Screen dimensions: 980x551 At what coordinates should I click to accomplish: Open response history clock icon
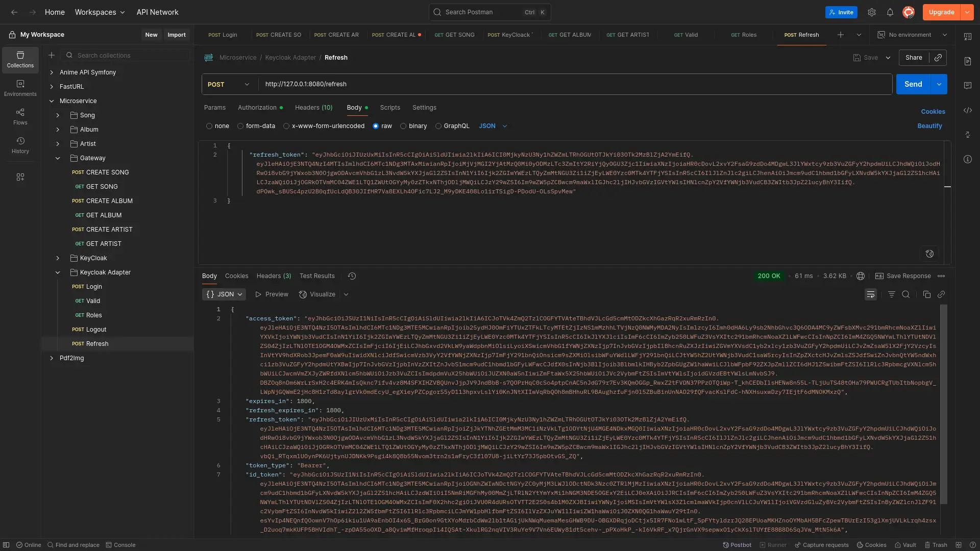352,276
